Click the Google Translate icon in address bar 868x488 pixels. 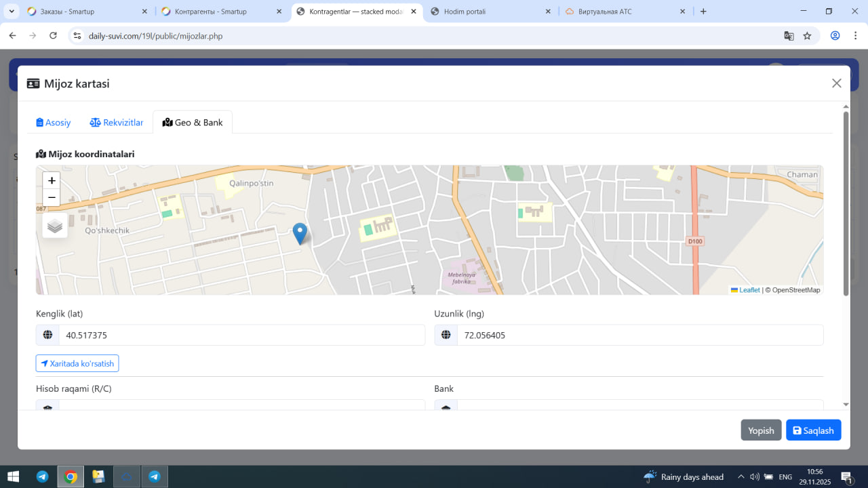pyautogui.click(x=789, y=36)
